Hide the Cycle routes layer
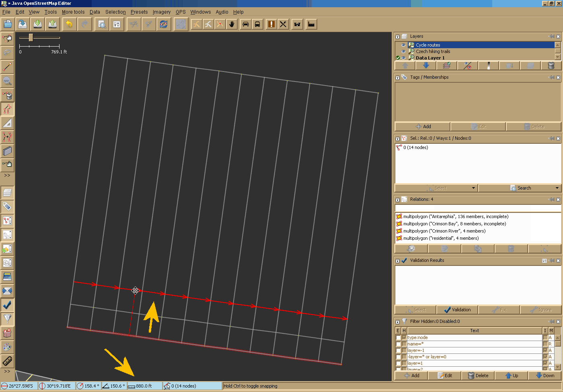 click(403, 45)
